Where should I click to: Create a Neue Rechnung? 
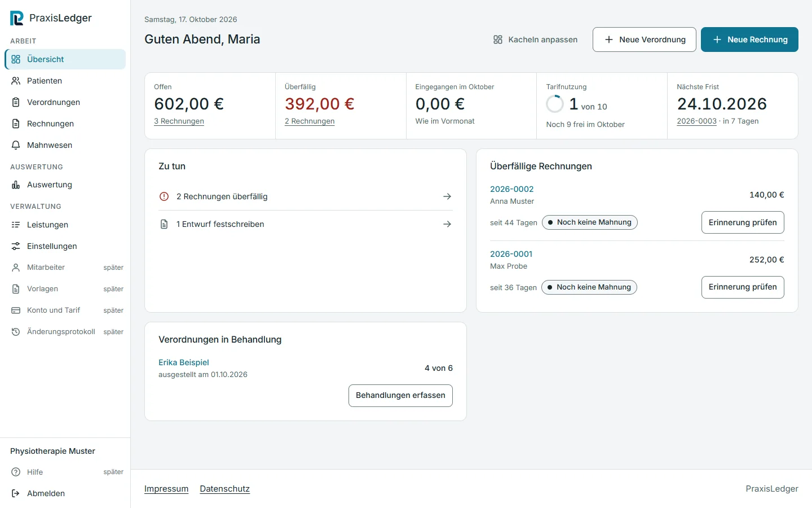[749, 40]
